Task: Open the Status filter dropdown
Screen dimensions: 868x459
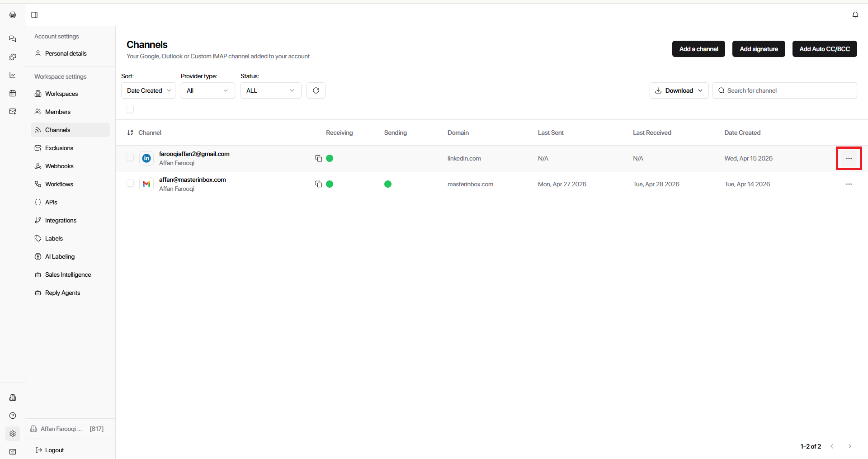Action: (x=270, y=90)
